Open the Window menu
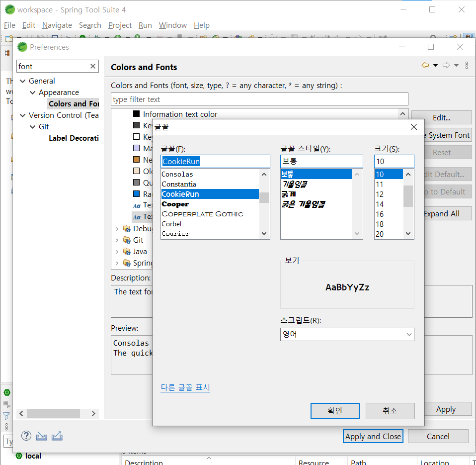Viewport: 476px width, 465px height. pos(173,25)
